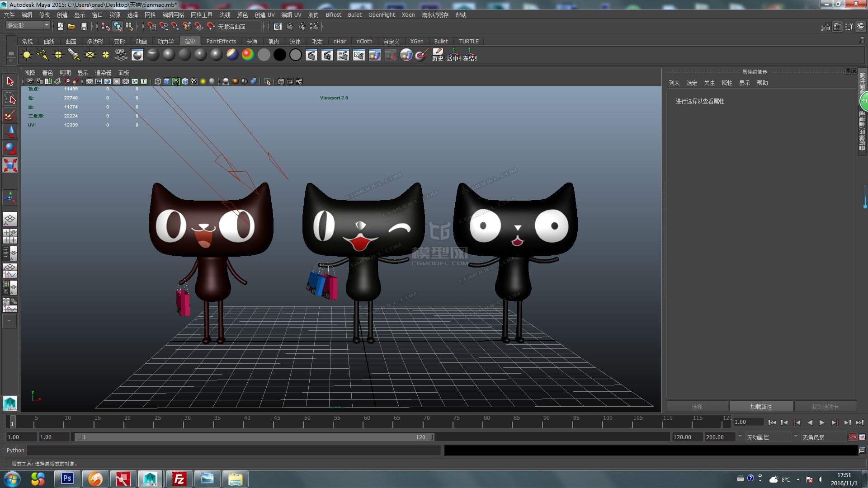Image resolution: width=868 pixels, height=488 pixels.
Task: Toggle select by component type mode
Action: click(129, 26)
